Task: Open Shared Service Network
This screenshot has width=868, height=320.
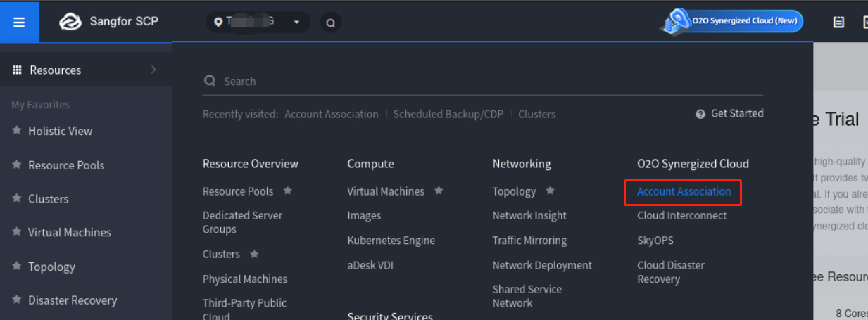Action: (x=527, y=296)
